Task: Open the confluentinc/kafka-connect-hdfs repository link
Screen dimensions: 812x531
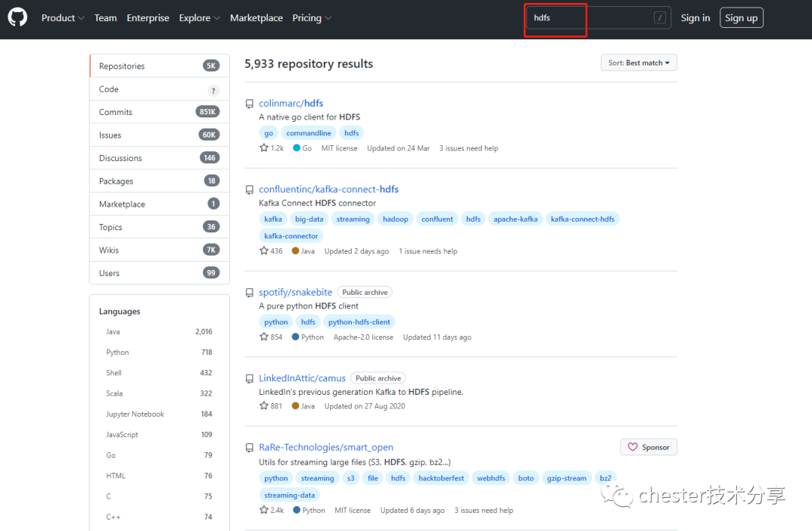Action: click(x=329, y=189)
